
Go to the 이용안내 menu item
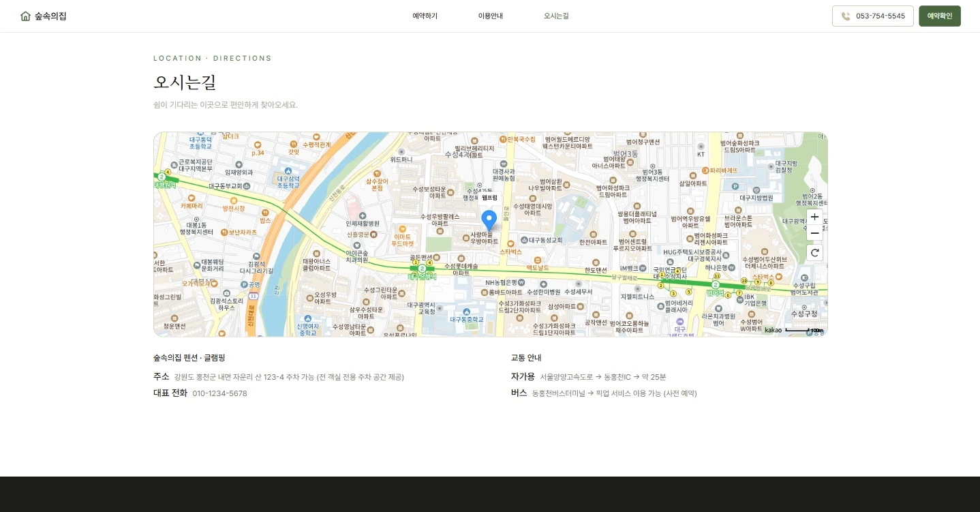click(x=490, y=16)
